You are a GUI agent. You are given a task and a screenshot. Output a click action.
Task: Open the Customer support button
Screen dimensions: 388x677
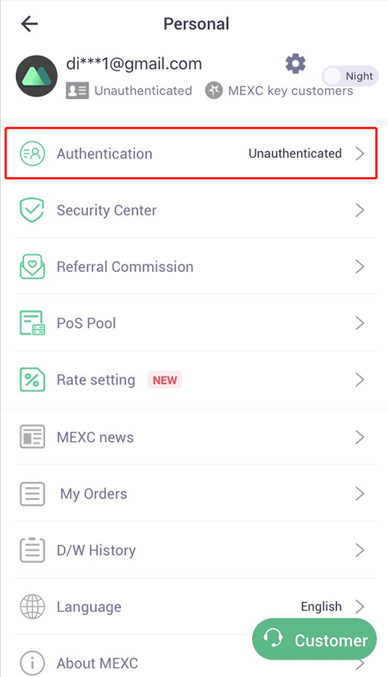click(x=315, y=639)
